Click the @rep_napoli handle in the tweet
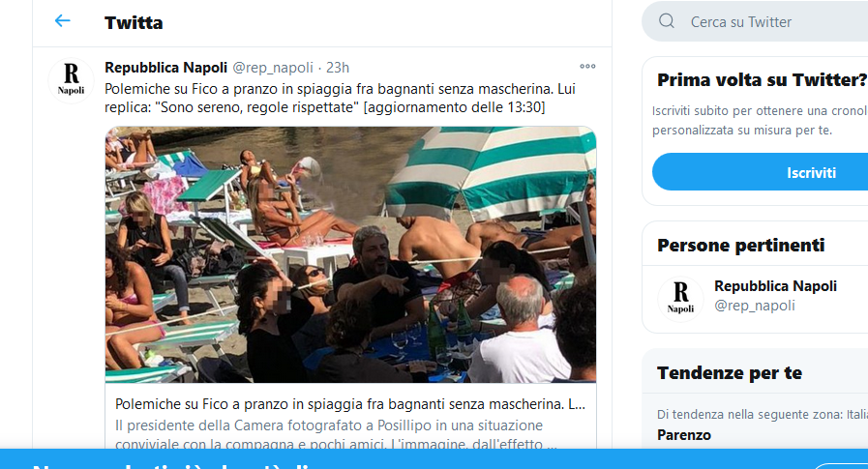868x469 pixels. point(273,68)
